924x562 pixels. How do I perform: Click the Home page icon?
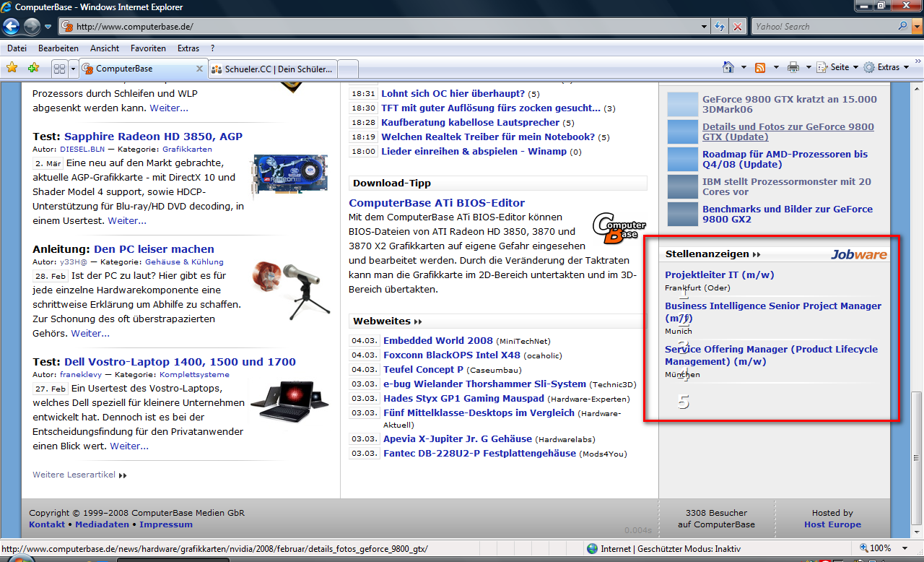click(x=728, y=67)
